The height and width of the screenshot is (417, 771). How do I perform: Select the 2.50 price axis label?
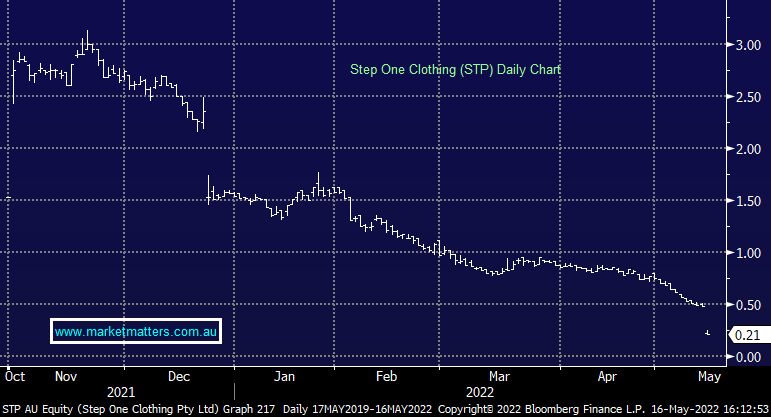[748, 97]
